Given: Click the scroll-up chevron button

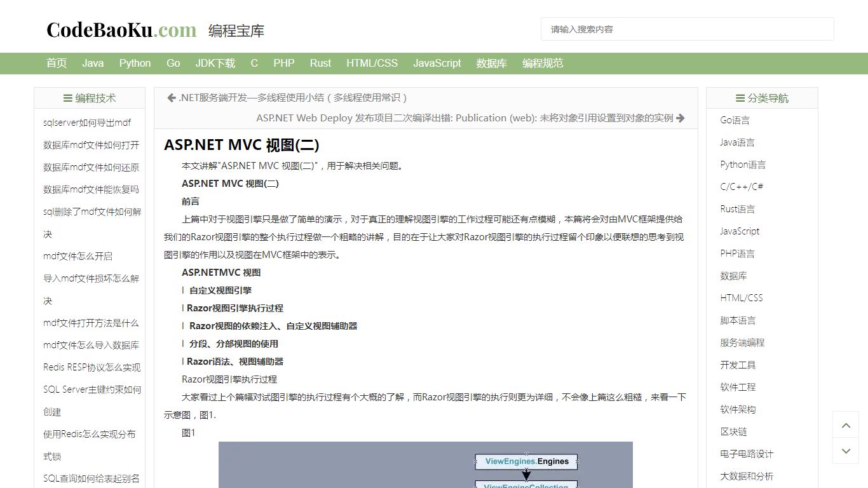Looking at the screenshot, I should (x=846, y=425).
